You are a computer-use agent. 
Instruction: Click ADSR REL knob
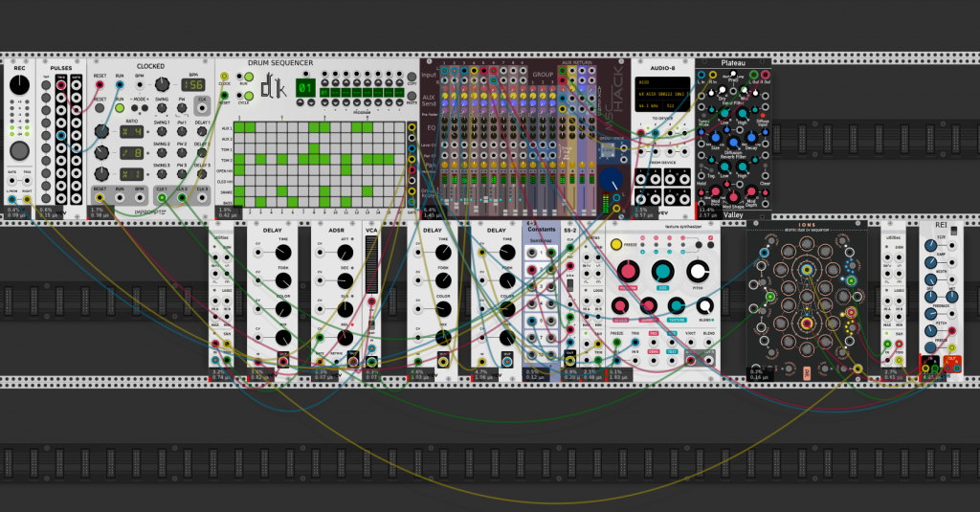pyautogui.click(x=345, y=338)
